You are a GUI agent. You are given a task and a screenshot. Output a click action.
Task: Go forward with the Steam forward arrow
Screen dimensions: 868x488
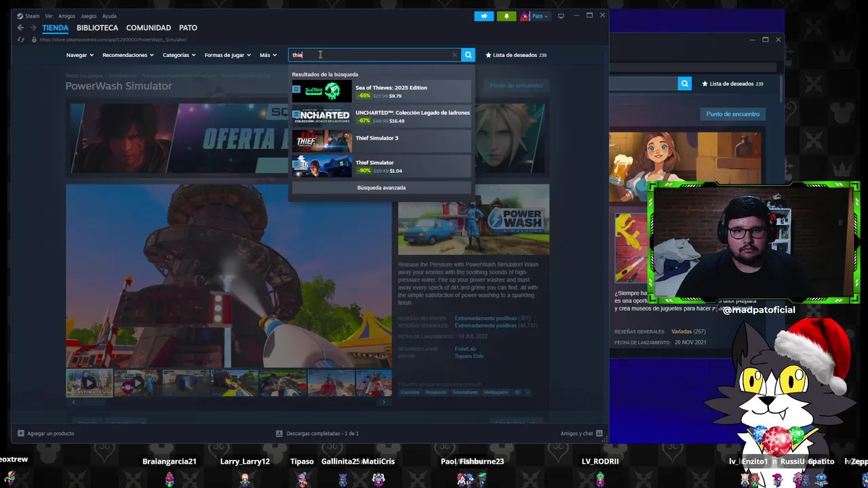pyautogui.click(x=33, y=28)
